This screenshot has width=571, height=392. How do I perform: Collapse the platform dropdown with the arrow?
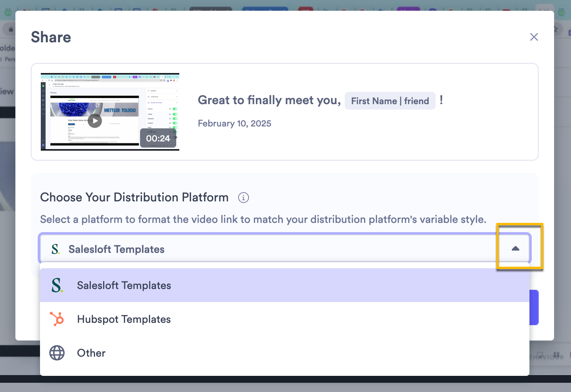point(516,248)
